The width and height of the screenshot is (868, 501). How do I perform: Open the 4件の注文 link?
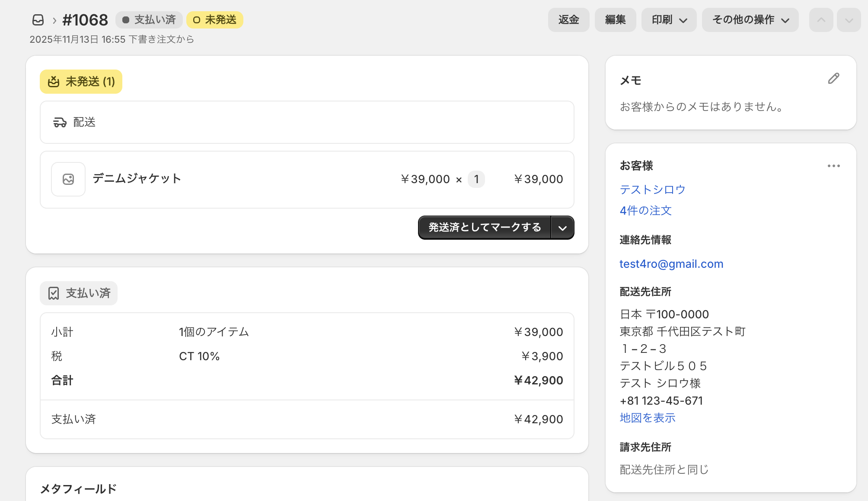click(645, 210)
